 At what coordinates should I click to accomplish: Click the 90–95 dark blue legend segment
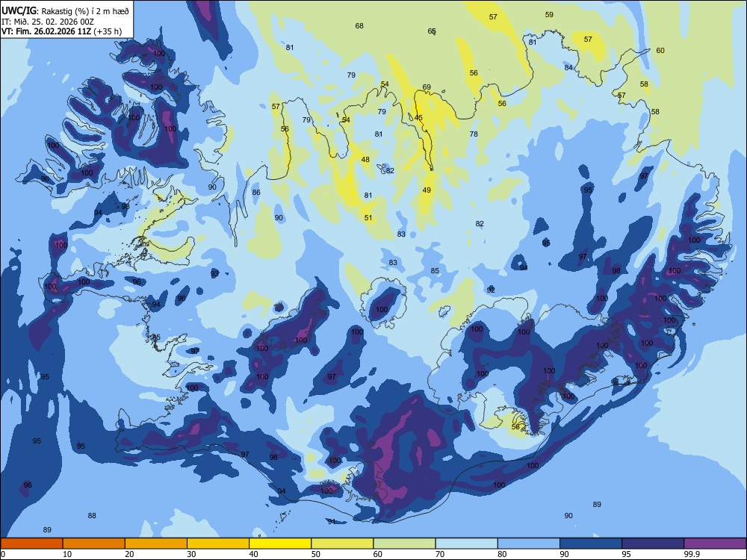591,544
